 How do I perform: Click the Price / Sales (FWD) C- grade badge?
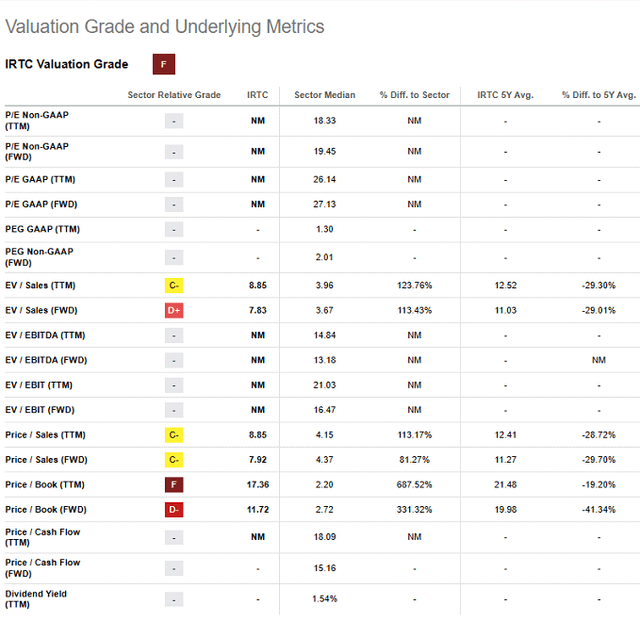tap(174, 459)
